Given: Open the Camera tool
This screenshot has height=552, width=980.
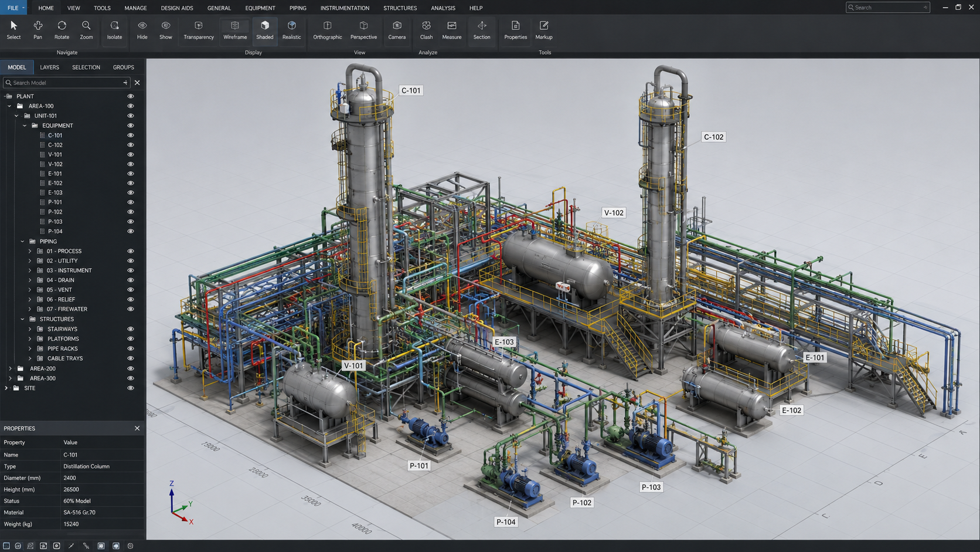Looking at the screenshot, I should 397,30.
